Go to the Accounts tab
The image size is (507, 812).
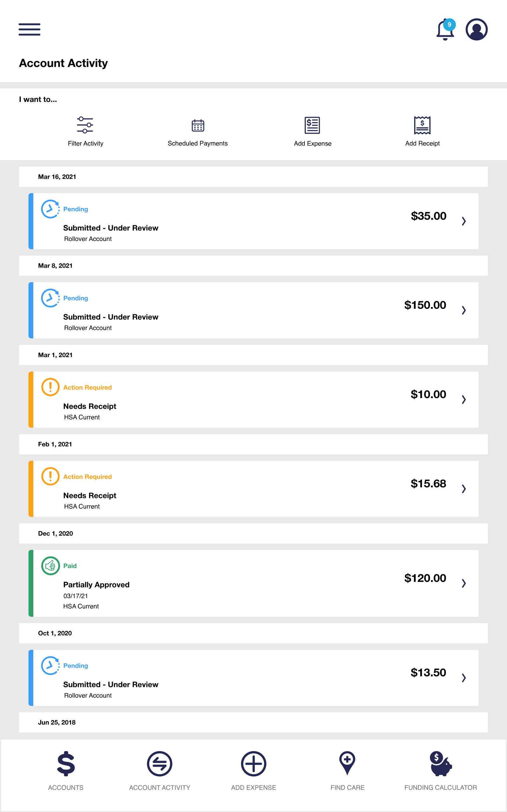coord(66,764)
